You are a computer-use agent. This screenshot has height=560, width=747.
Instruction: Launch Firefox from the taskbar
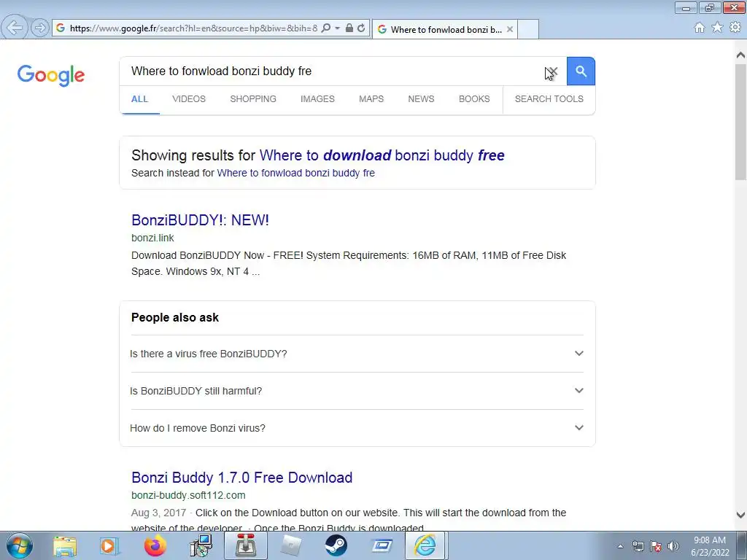[x=155, y=545]
